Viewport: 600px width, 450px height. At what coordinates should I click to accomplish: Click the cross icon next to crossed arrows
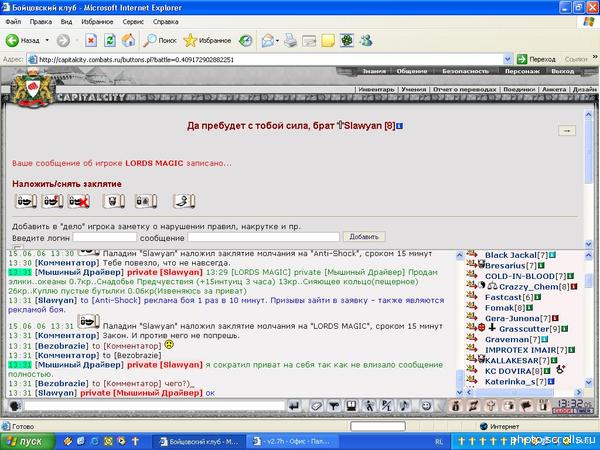click(x=491, y=406)
